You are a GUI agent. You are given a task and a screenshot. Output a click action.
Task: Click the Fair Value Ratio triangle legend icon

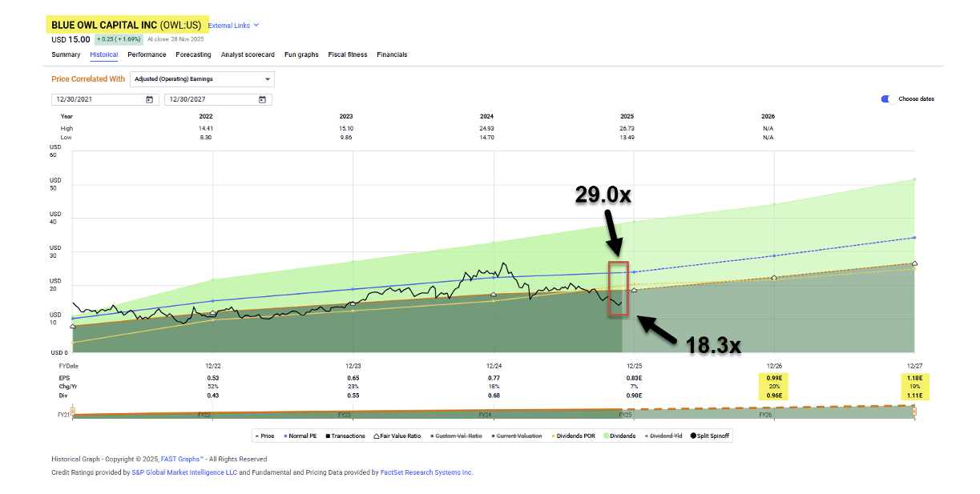(376, 436)
